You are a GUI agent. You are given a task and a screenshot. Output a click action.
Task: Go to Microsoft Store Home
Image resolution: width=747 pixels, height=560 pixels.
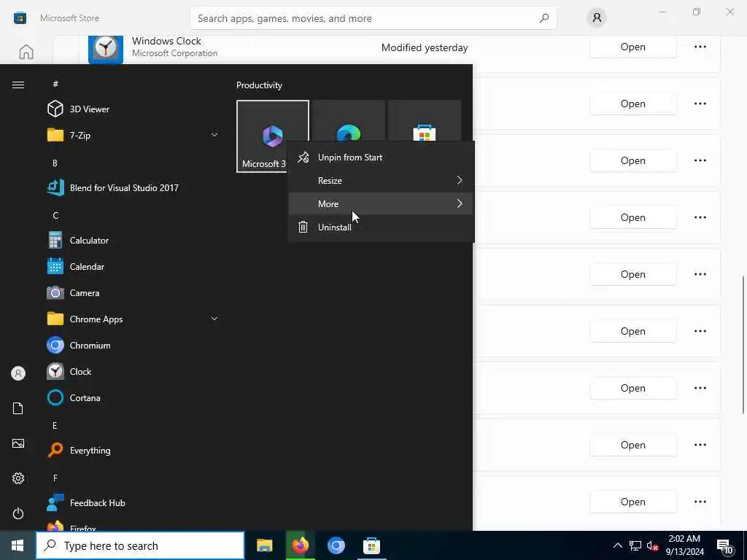26,52
